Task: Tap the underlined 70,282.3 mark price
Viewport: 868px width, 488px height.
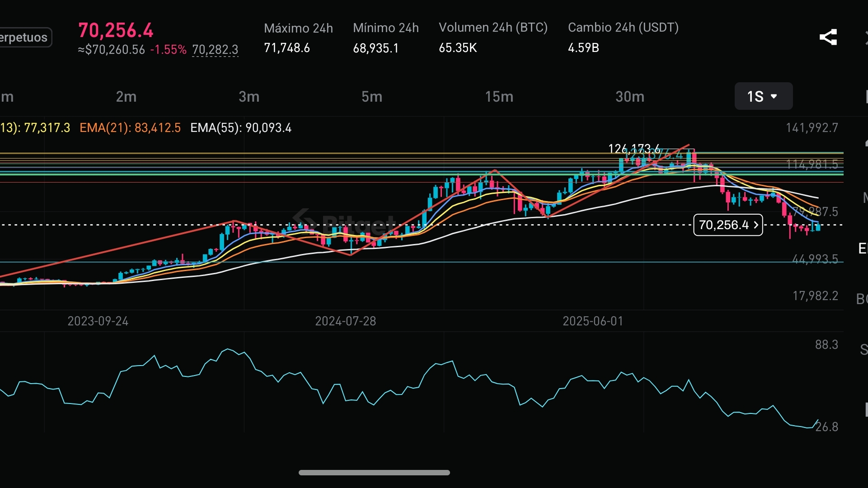Action: point(215,49)
